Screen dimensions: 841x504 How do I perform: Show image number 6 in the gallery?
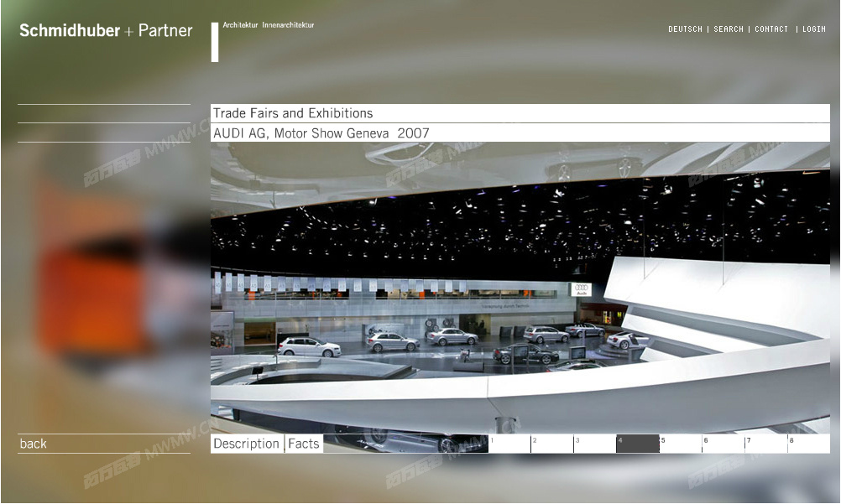tap(723, 444)
